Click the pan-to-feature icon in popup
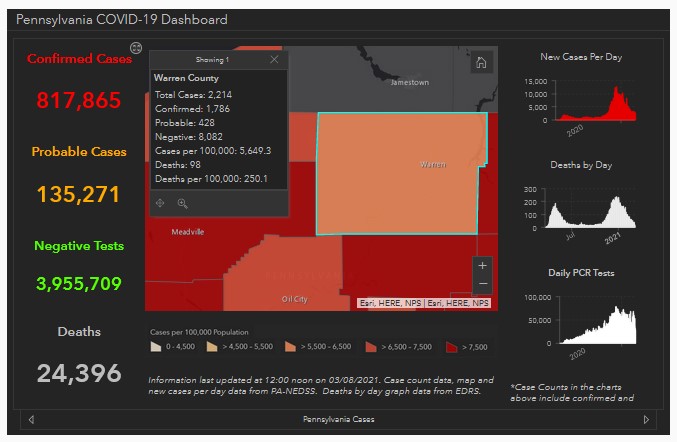The height and width of the screenshot is (442, 677). tap(160, 203)
